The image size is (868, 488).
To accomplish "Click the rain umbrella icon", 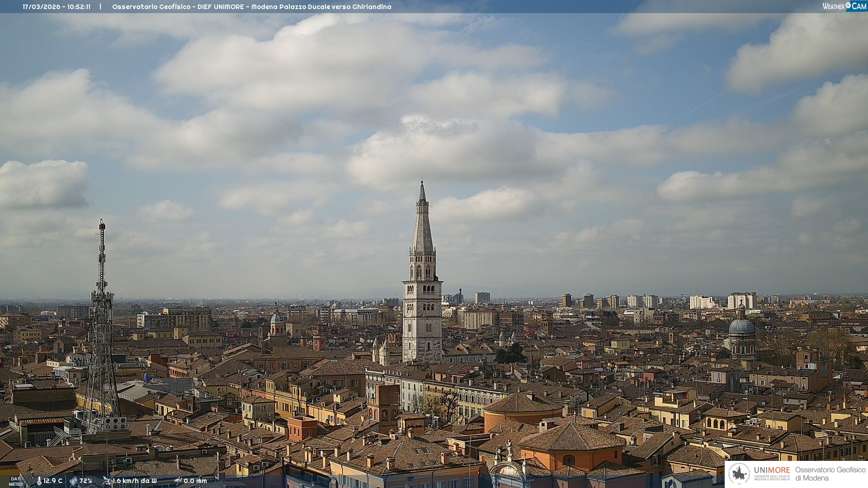I will pyautogui.click(x=178, y=481).
